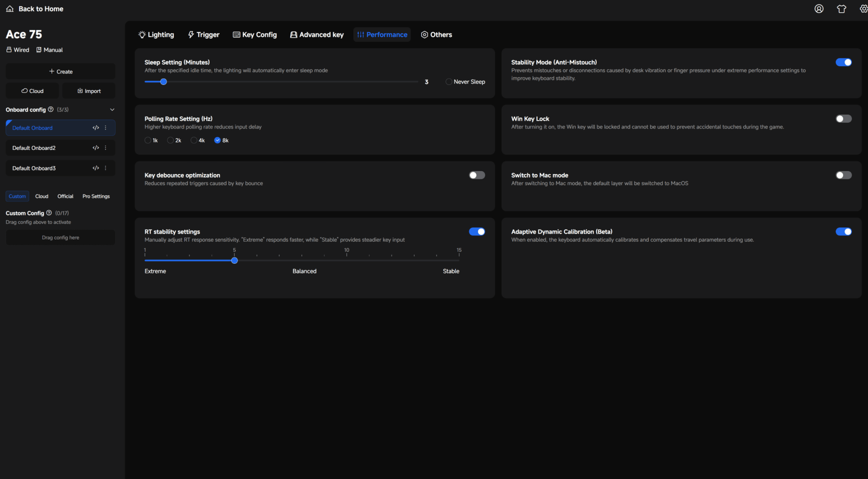Toggle Switch to Mac mode
Viewport: 868px width, 479px height.
843,175
